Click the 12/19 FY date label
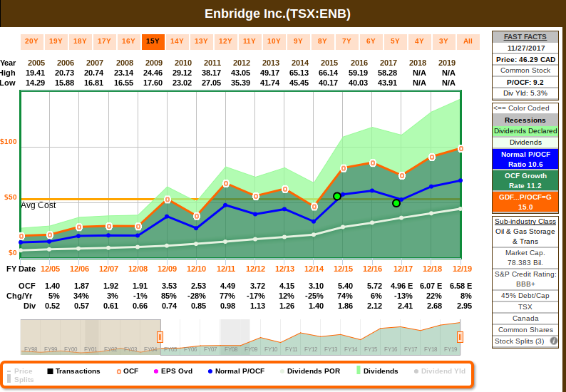This screenshot has width=566, height=392. pyautogui.click(x=463, y=269)
